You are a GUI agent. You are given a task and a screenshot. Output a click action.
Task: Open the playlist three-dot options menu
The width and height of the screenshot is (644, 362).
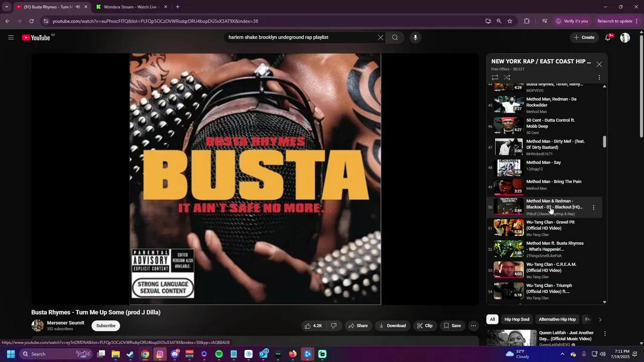[599, 77]
